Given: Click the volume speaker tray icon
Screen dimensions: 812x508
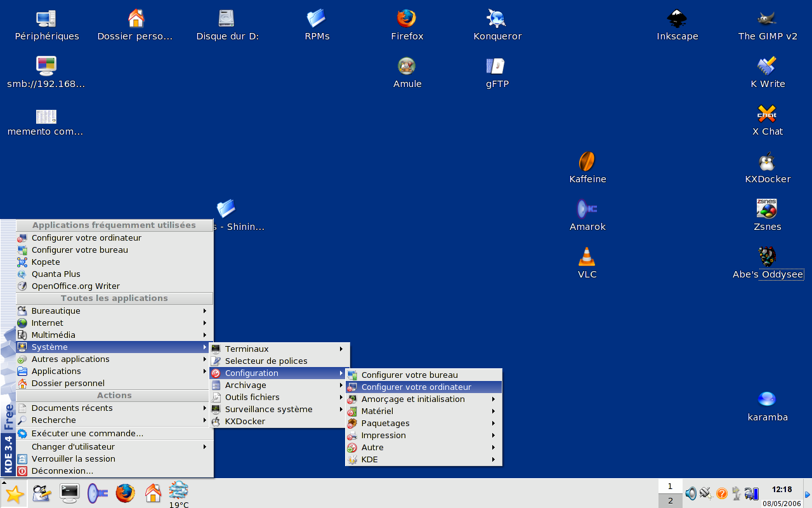Looking at the screenshot, I should point(691,493).
